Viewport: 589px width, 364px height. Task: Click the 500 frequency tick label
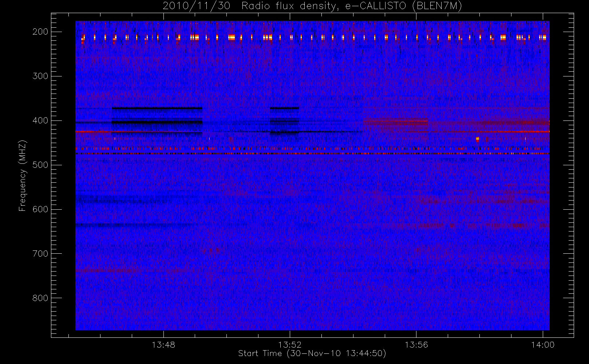(40, 165)
